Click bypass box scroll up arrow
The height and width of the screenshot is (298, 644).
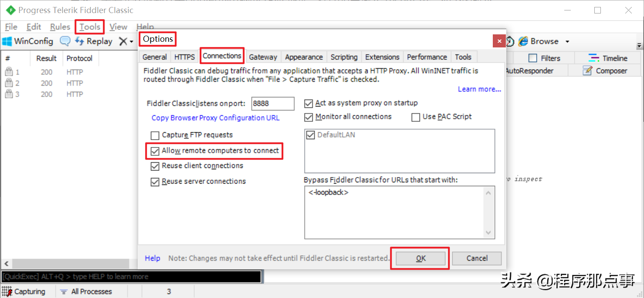[x=489, y=192]
